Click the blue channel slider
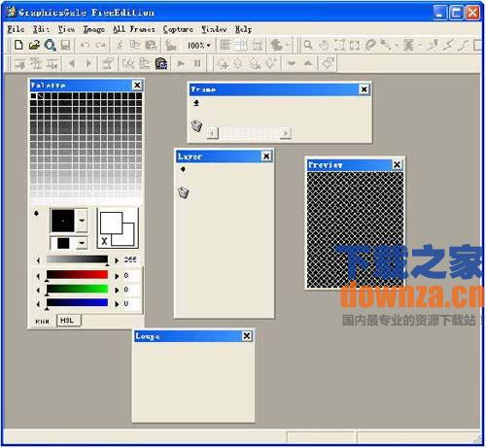Screen dimensions: 486x448 [x=77, y=302]
